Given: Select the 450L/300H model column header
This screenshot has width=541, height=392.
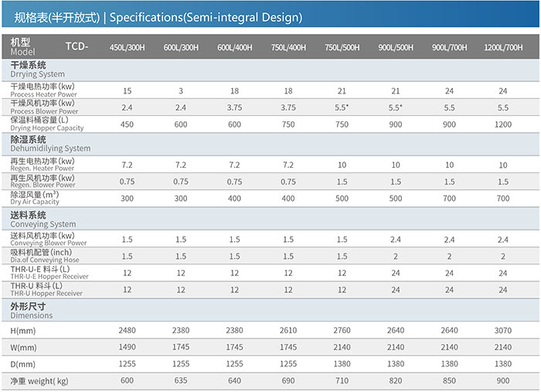Looking at the screenshot, I should pos(127,47).
